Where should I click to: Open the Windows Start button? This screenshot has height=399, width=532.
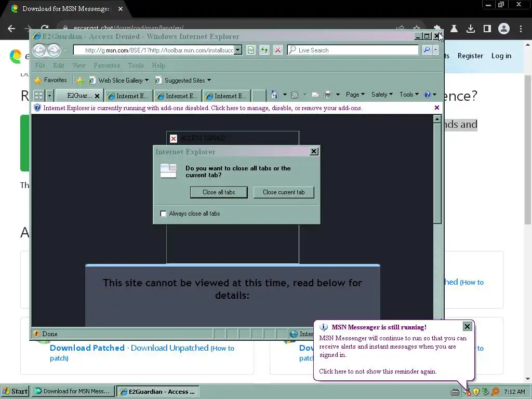(x=15, y=391)
